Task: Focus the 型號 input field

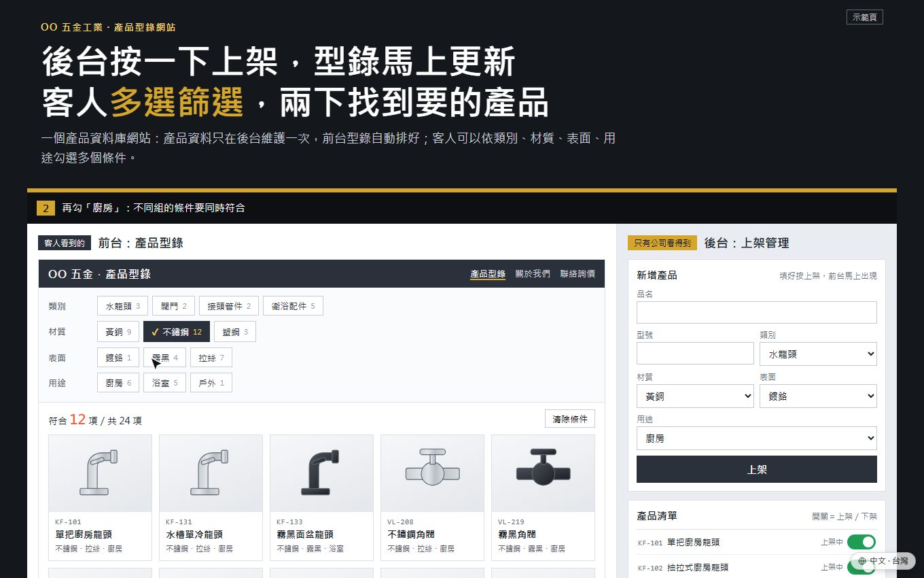Action: (695, 354)
